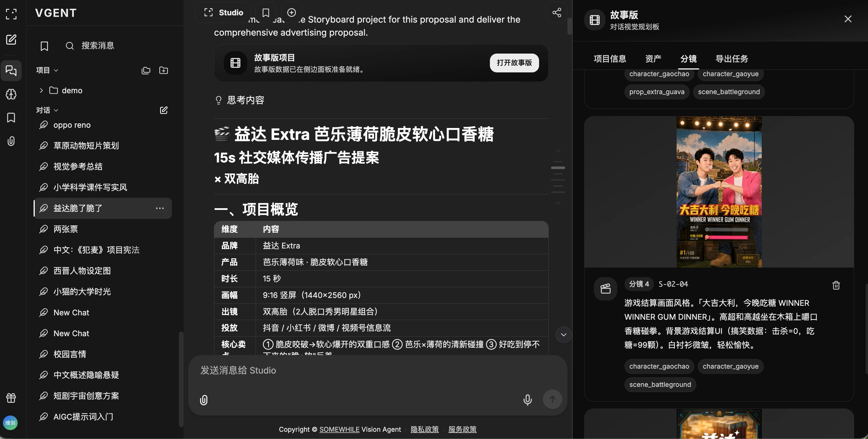The width and height of the screenshot is (868, 439).
Task: Expand the demo project folder
Action: point(41,90)
